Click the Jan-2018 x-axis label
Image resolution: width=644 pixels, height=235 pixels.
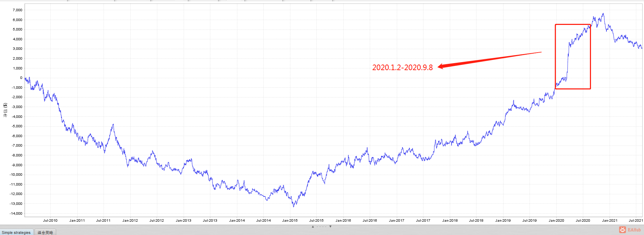(450, 221)
